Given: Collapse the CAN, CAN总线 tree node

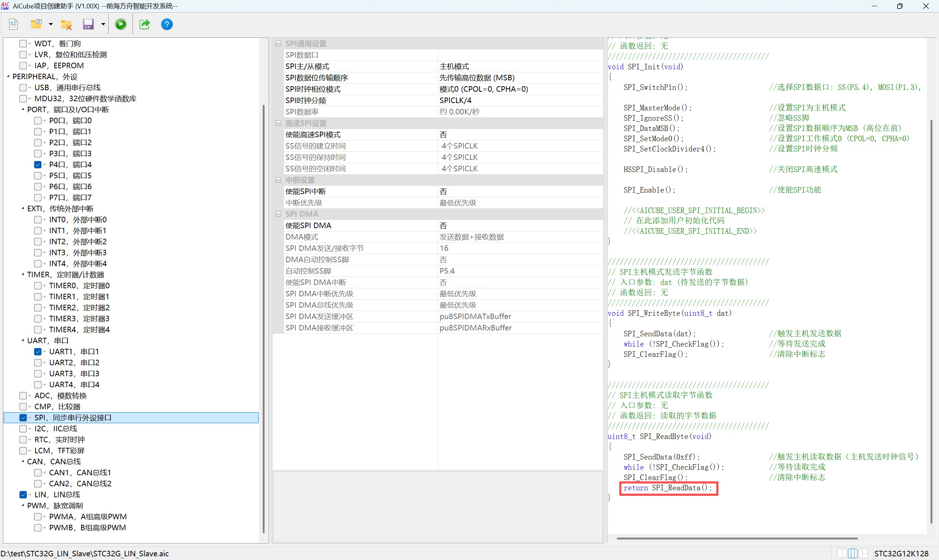Looking at the screenshot, I should 23,461.
